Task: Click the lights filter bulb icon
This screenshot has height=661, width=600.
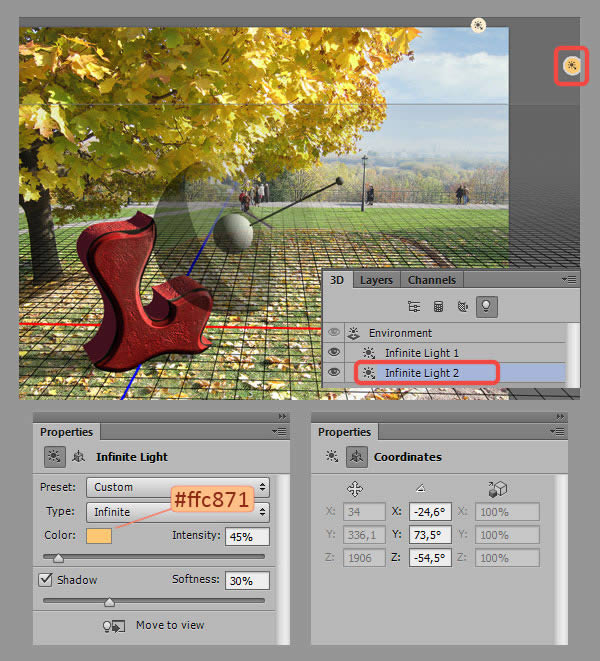Action: point(486,307)
